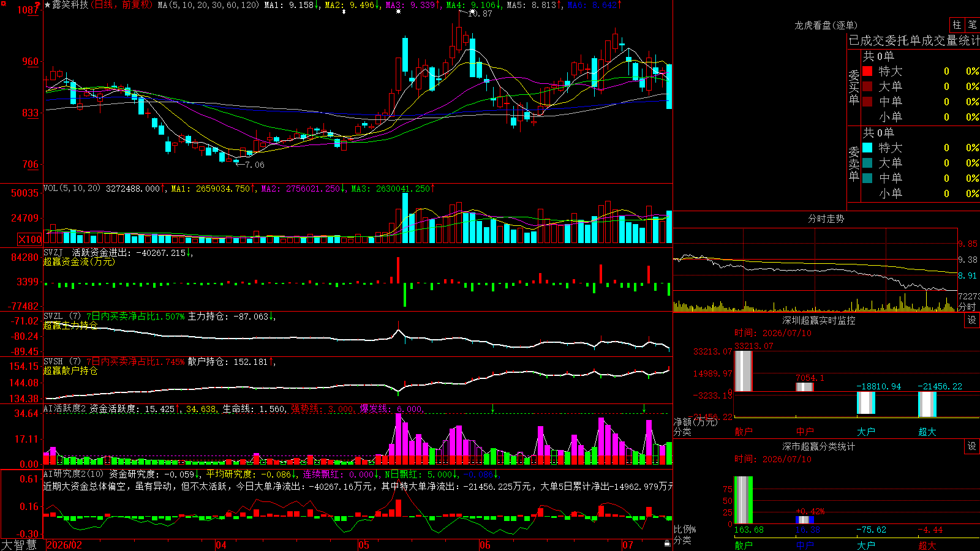Click the X100 volume multiplier box

tap(30, 239)
